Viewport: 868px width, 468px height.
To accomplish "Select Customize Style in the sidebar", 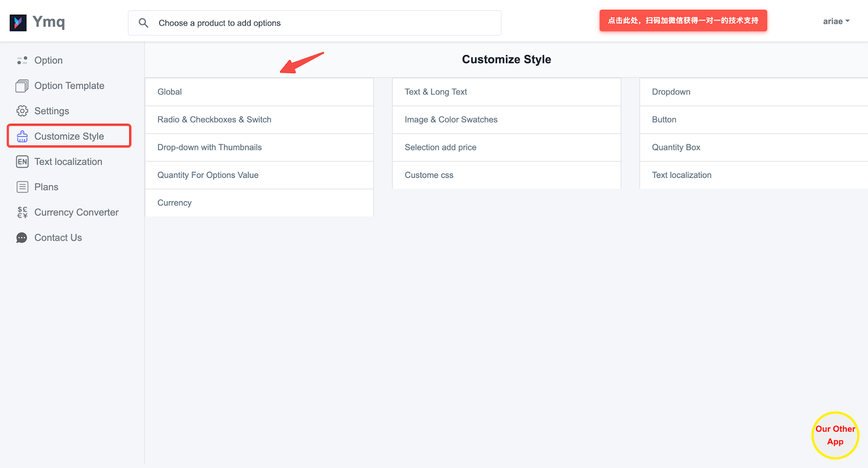I will pos(69,136).
